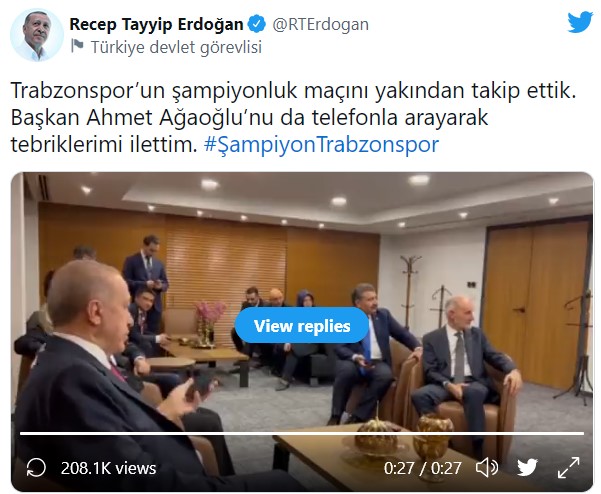Click the Twitter bird logo at top right
Viewport: 601px width, 494px height.
(580, 22)
